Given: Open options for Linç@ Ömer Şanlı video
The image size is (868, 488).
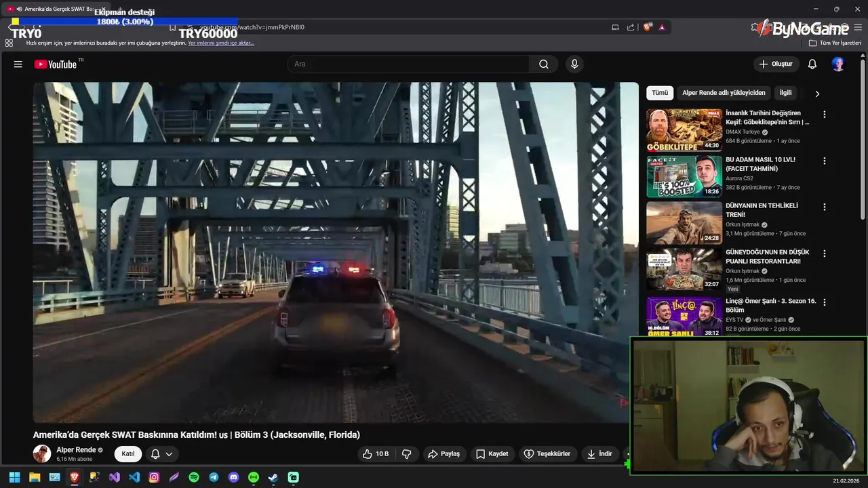Looking at the screenshot, I should (825, 302).
